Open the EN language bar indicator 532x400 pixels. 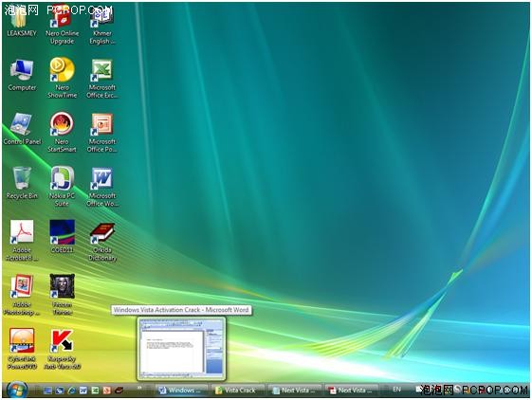click(396, 390)
